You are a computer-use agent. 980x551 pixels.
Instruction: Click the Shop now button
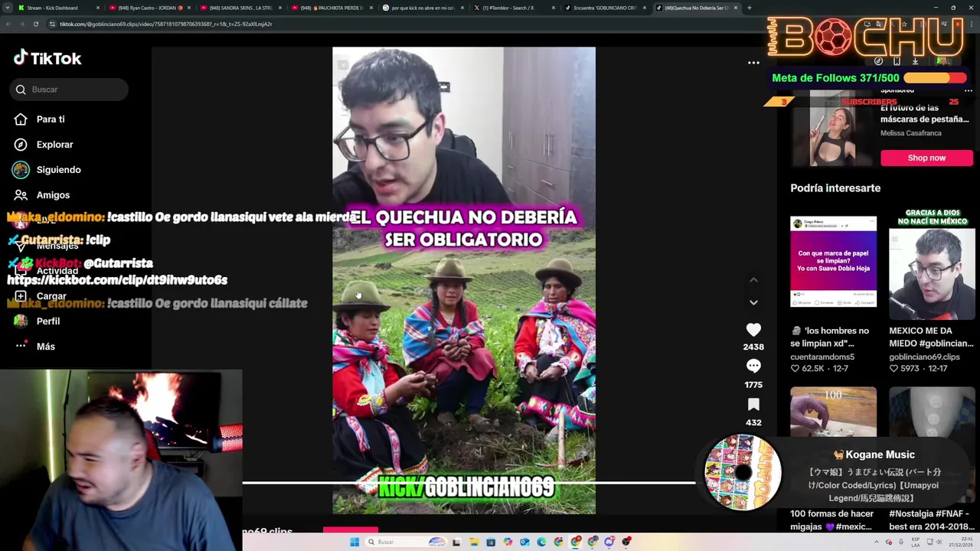(926, 158)
